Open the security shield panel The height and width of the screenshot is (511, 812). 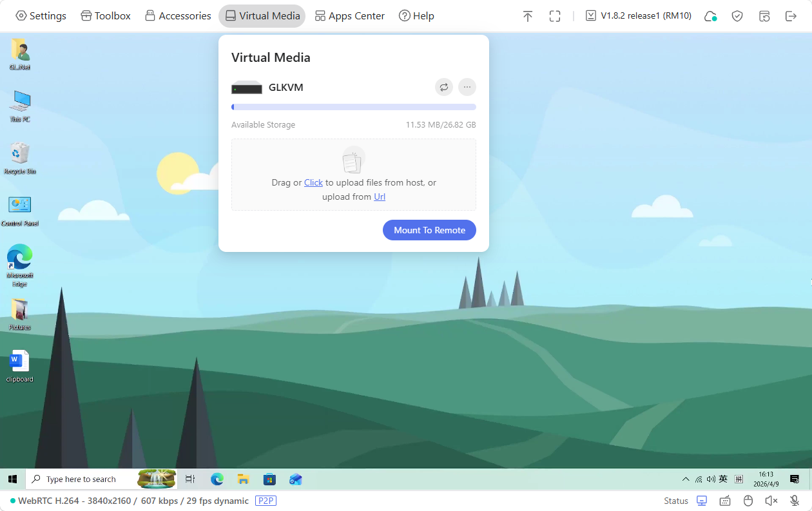coord(737,15)
